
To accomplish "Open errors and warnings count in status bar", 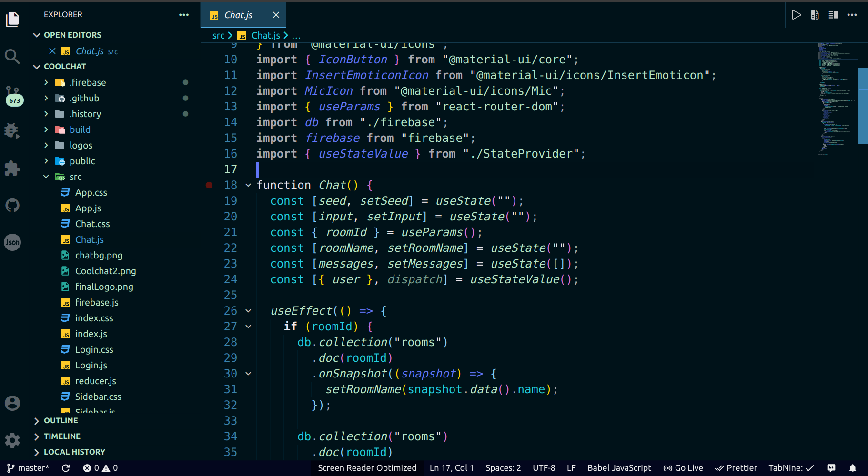I will [101, 468].
